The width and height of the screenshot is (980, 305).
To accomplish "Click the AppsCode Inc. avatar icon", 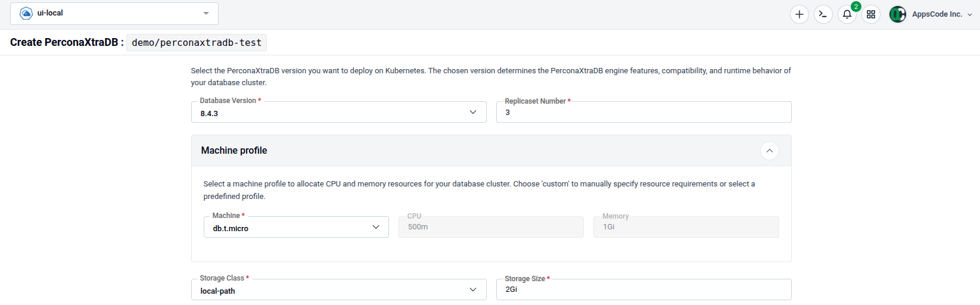I will pyautogui.click(x=897, y=14).
